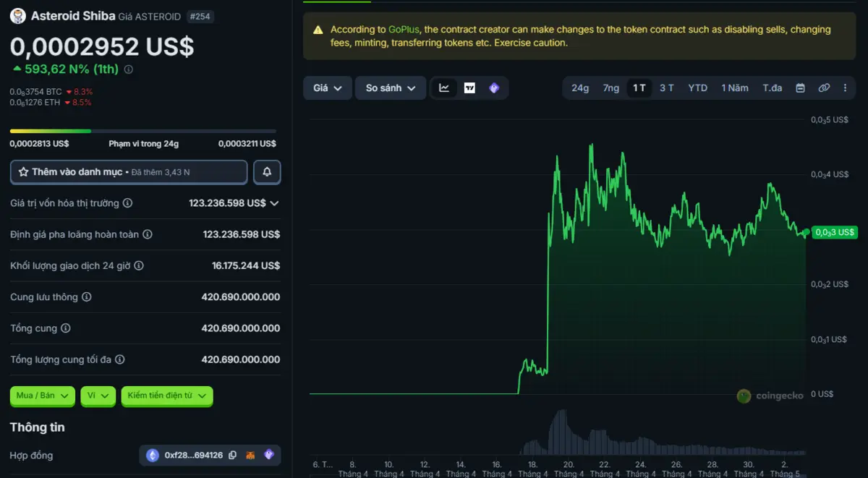Copy the contract address 0xf28...694126

pos(232,455)
